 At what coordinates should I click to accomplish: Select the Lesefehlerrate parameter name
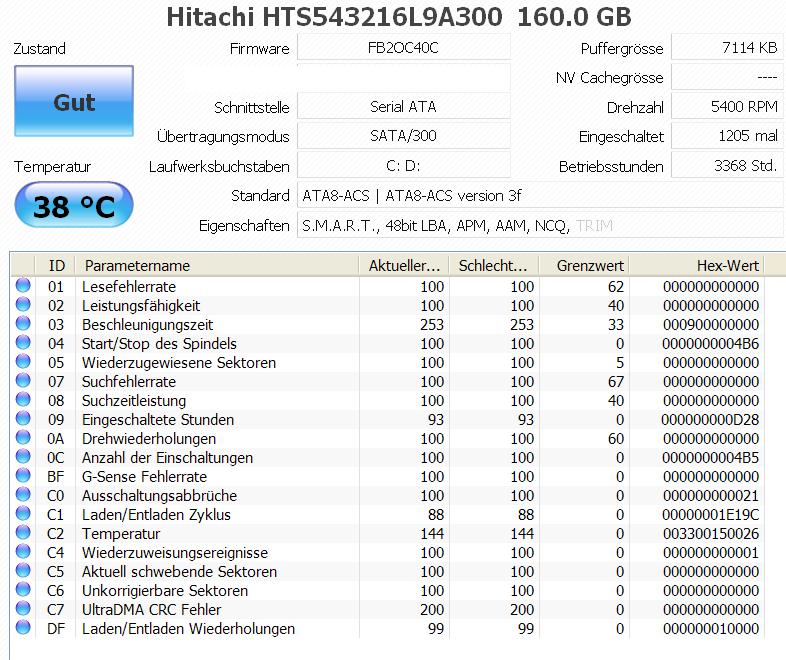tap(129, 287)
